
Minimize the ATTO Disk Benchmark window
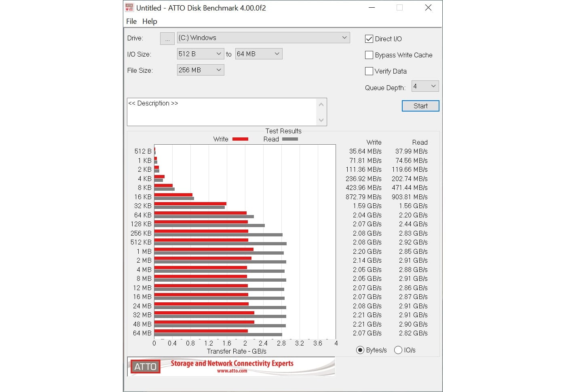[x=372, y=7]
